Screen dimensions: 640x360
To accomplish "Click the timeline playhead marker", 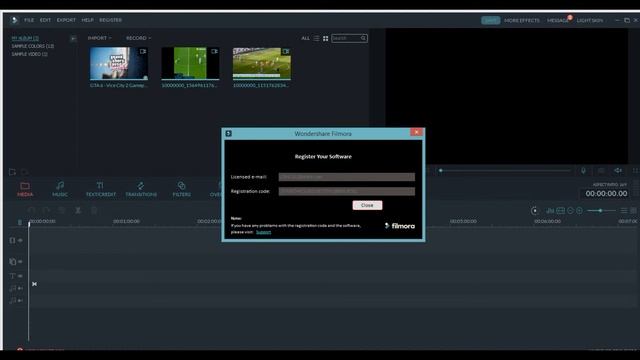I will [x=29, y=224].
